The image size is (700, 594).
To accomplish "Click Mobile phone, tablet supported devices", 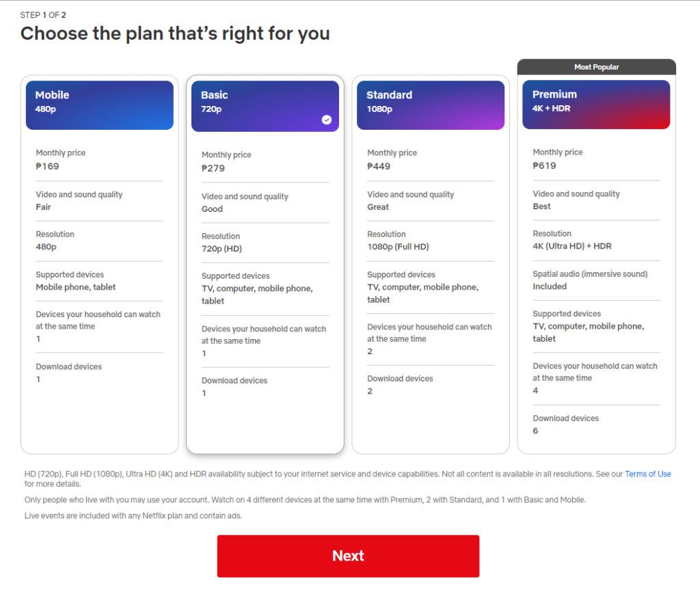I will [x=76, y=287].
